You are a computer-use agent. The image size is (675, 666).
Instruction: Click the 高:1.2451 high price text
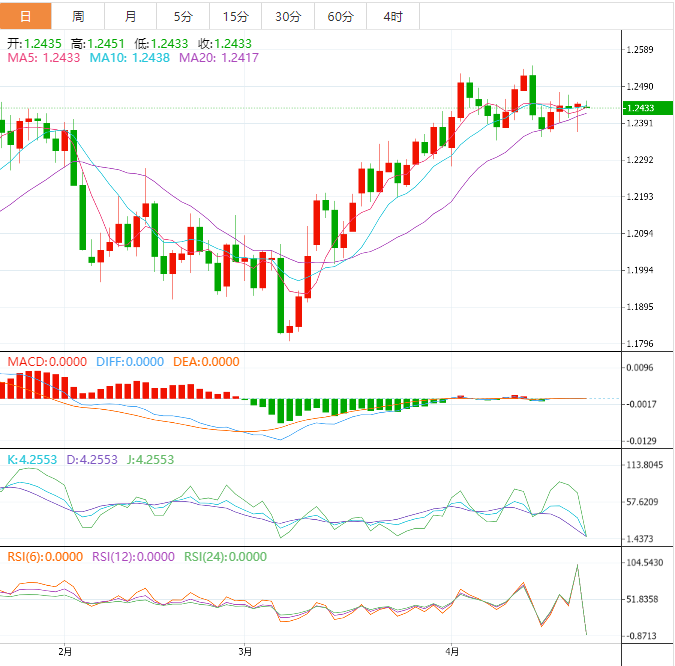click(x=98, y=43)
